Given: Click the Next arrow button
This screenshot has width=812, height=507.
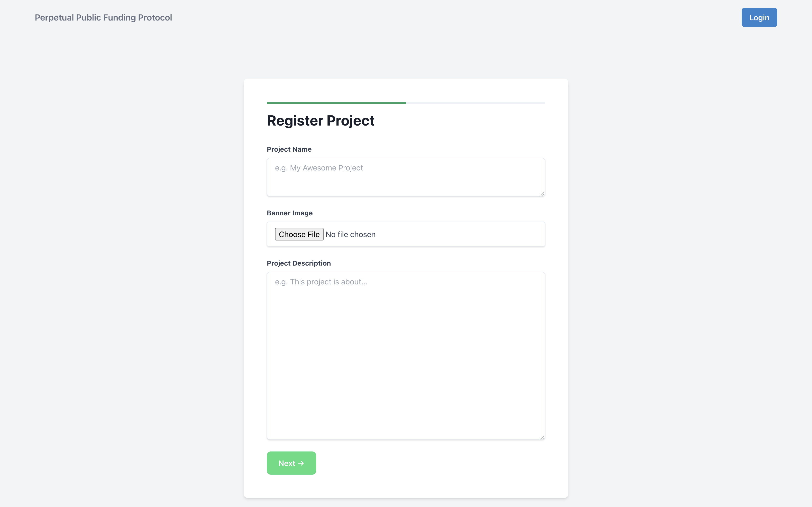Looking at the screenshot, I should tap(291, 463).
